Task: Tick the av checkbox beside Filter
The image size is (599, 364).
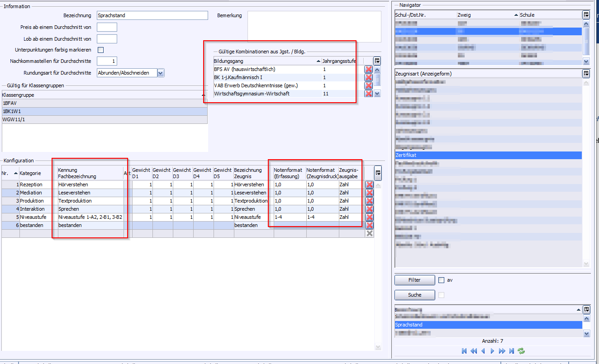Action: pos(442,280)
